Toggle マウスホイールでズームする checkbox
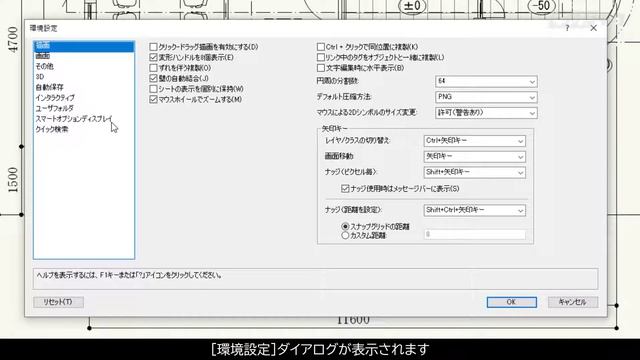The height and width of the screenshot is (360, 640). (153, 99)
